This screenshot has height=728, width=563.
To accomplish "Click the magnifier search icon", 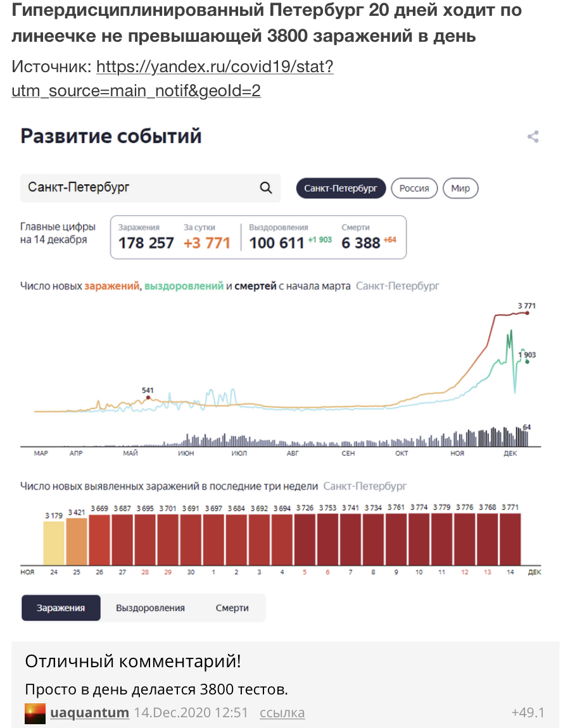I will tap(266, 188).
